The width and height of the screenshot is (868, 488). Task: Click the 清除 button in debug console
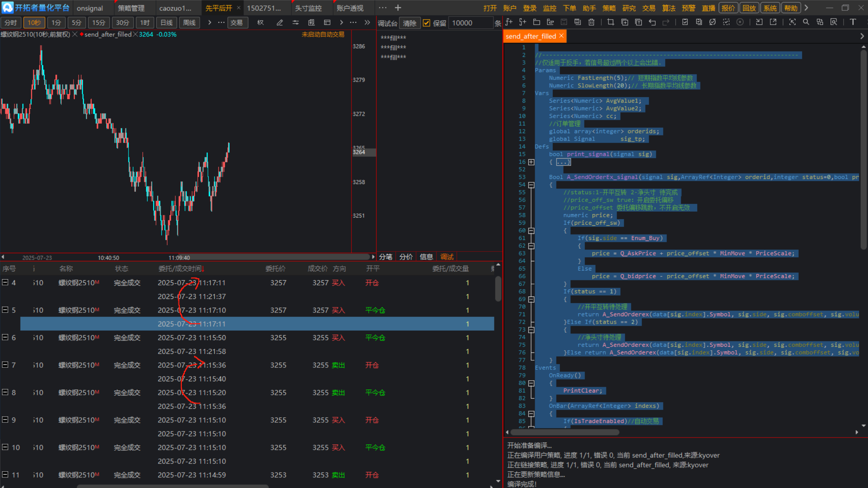click(410, 23)
